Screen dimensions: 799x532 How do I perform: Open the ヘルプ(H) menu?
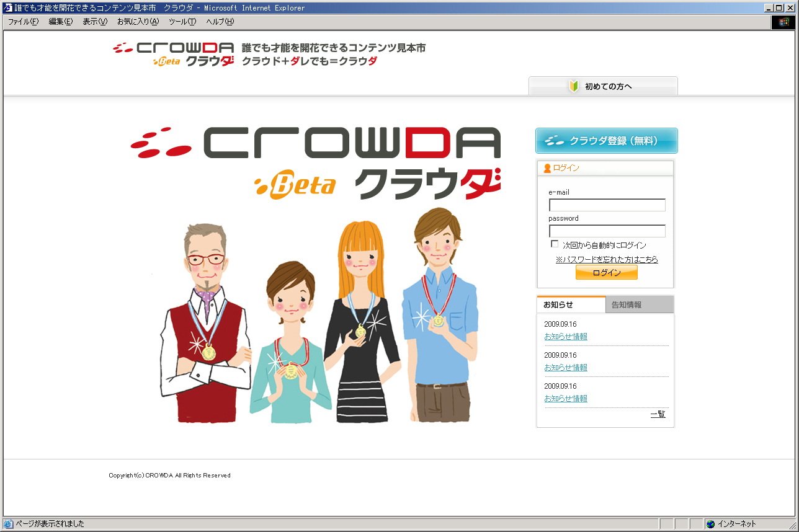(220, 22)
